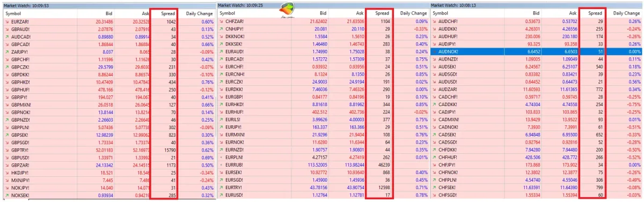Click the 15790 spread value of GBPTRY!

point(170,151)
